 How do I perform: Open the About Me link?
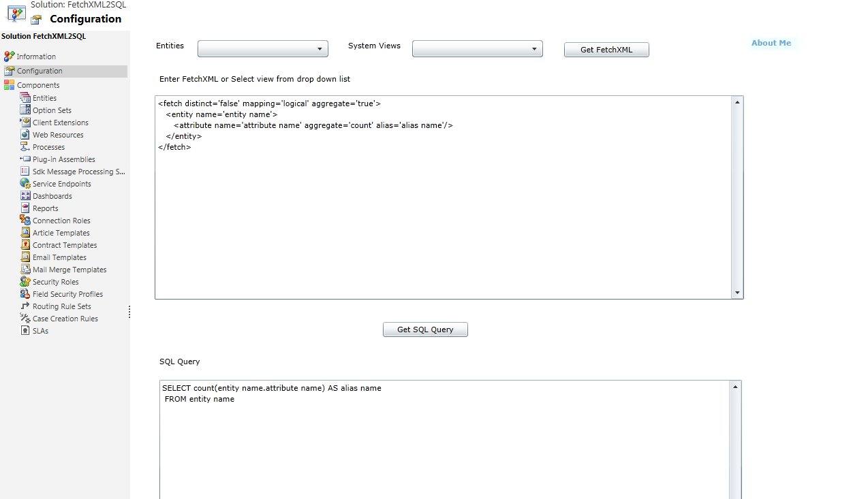tap(771, 42)
